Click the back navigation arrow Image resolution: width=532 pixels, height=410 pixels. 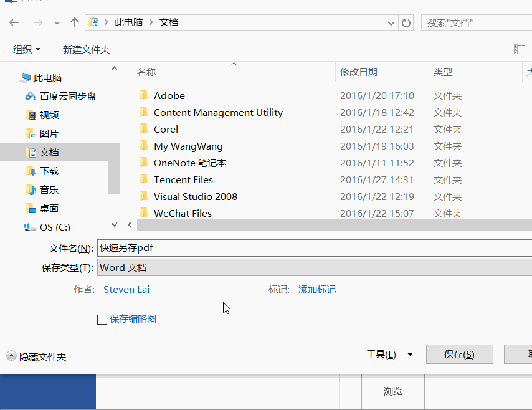coord(14,22)
